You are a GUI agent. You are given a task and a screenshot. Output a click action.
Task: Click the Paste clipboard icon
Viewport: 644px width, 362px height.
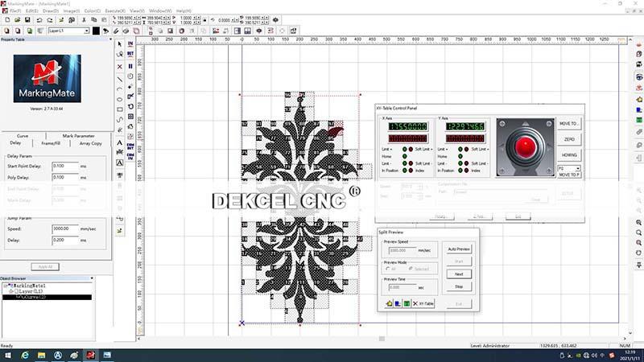(104, 19)
